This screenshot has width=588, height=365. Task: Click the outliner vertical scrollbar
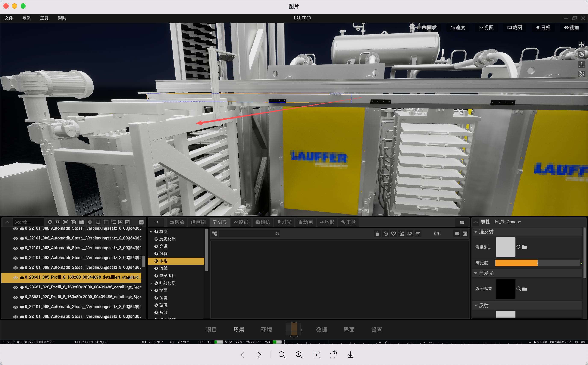144,261
